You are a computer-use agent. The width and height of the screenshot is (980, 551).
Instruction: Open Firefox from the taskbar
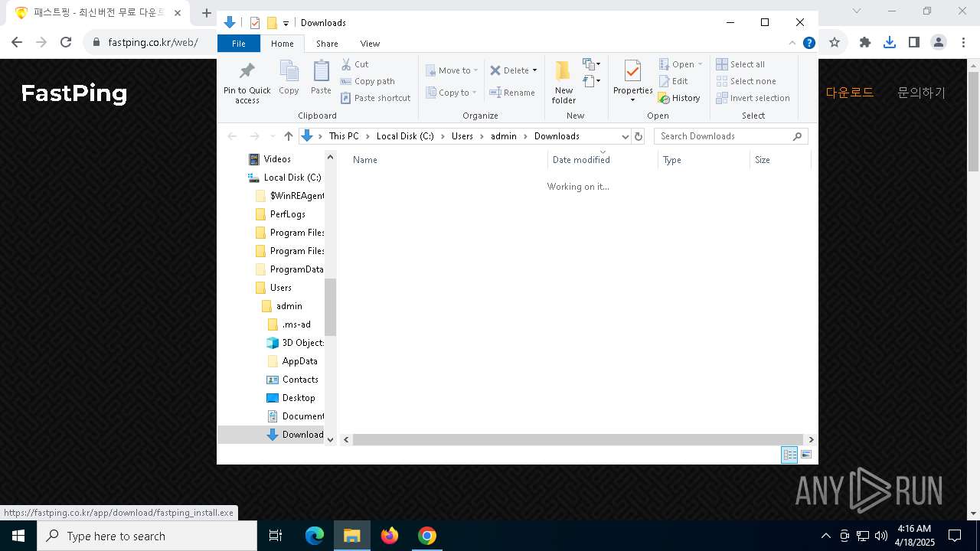coord(390,536)
